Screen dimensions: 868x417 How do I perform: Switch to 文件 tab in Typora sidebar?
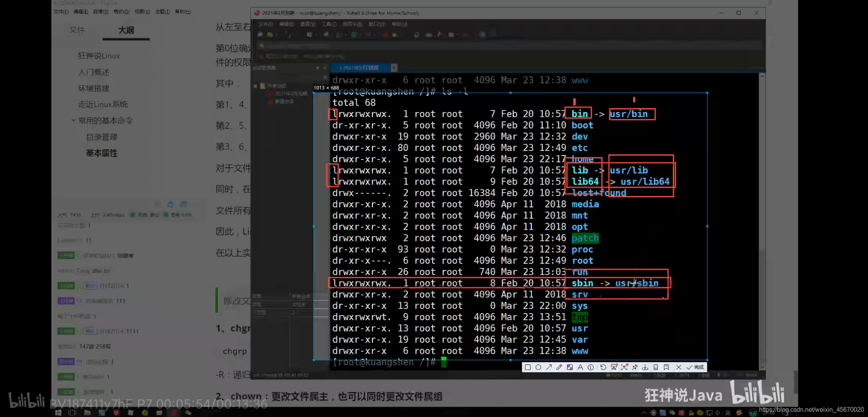pyautogui.click(x=77, y=30)
